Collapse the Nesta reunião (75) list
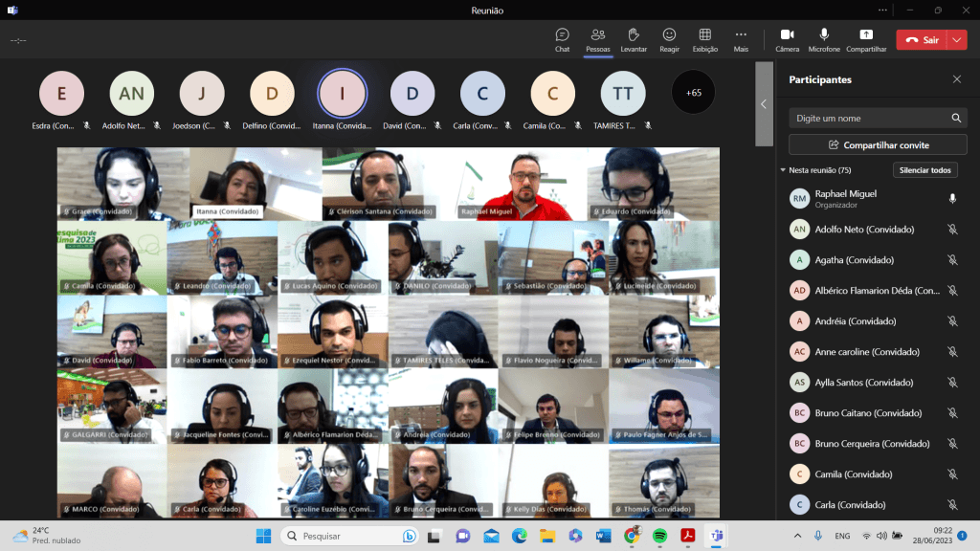Image resolution: width=980 pixels, height=551 pixels. click(x=783, y=170)
